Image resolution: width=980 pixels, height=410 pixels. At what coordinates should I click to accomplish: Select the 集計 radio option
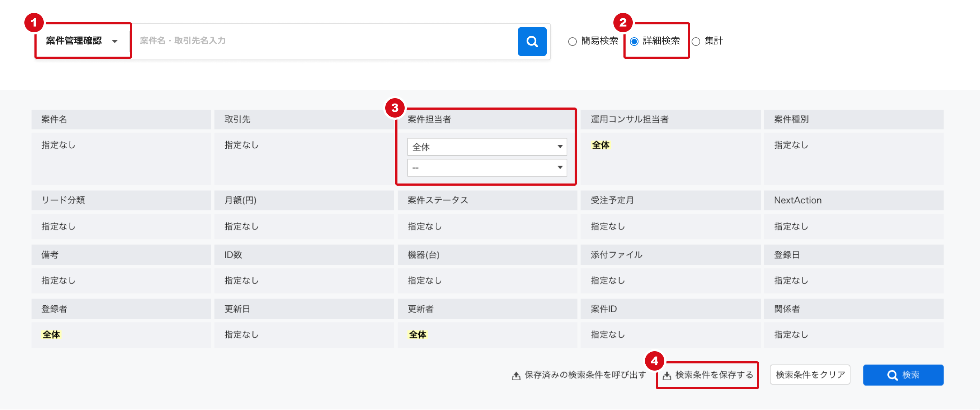[x=697, y=41]
